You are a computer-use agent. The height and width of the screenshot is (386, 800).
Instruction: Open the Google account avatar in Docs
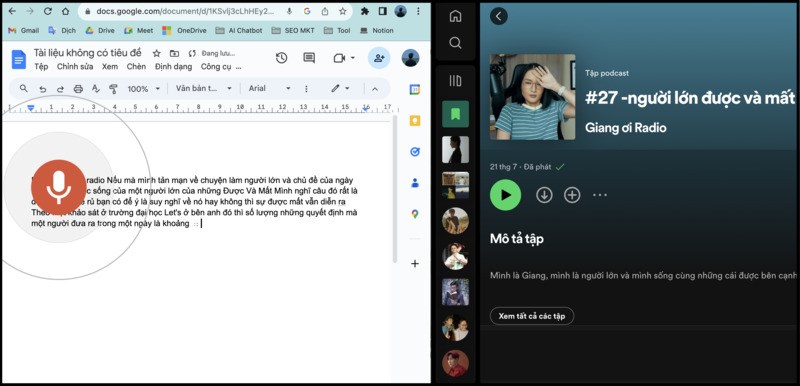point(410,58)
